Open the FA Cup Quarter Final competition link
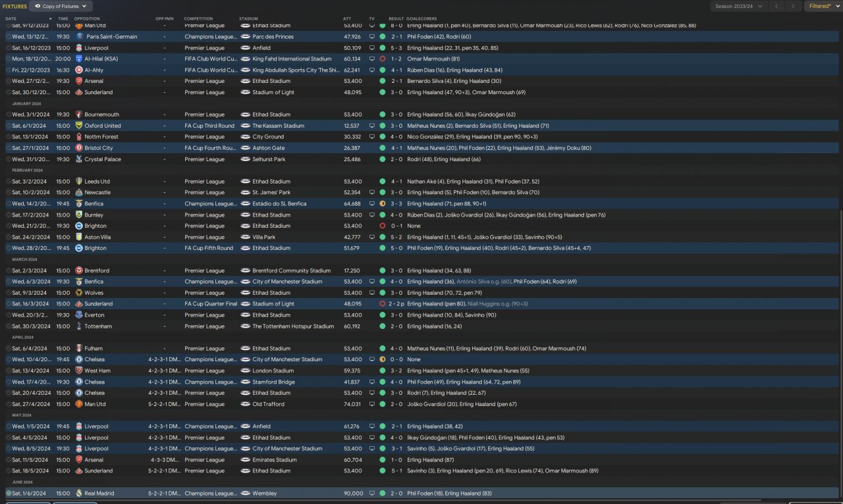This screenshot has height=504, width=843. tap(211, 304)
